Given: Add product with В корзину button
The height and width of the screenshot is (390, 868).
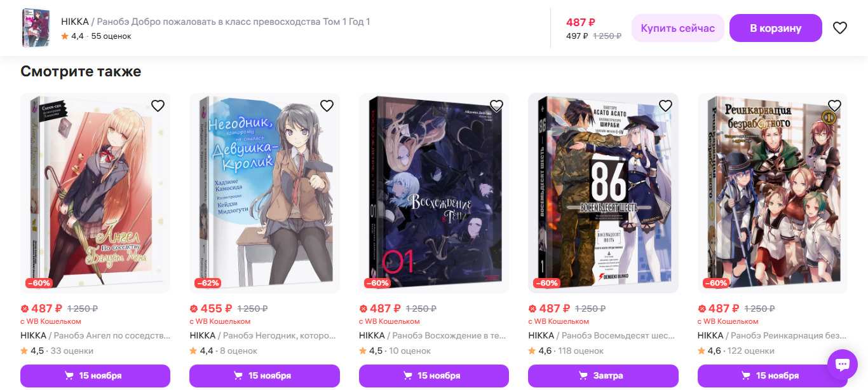Looking at the screenshot, I should click(776, 28).
